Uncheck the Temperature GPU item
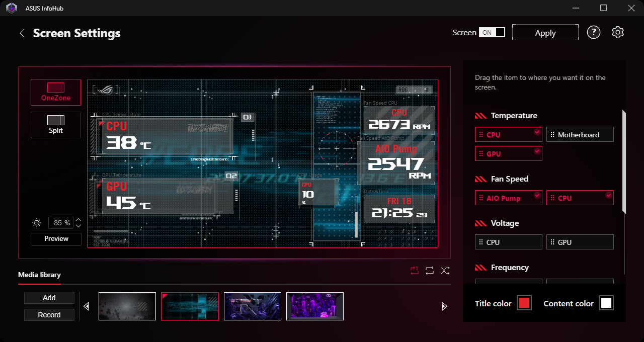Viewport: 644px width, 342px height. pyautogui.click(x=509, y=153)
